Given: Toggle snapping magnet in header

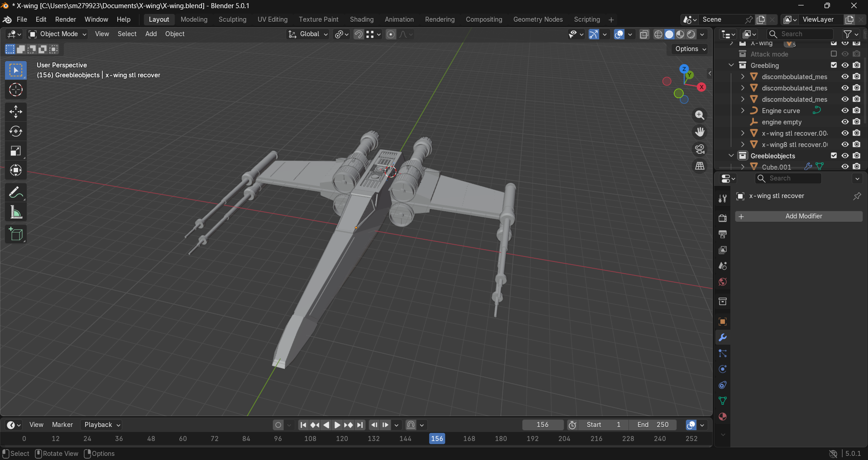Looking at the screenshot, I should click(358, 34).
